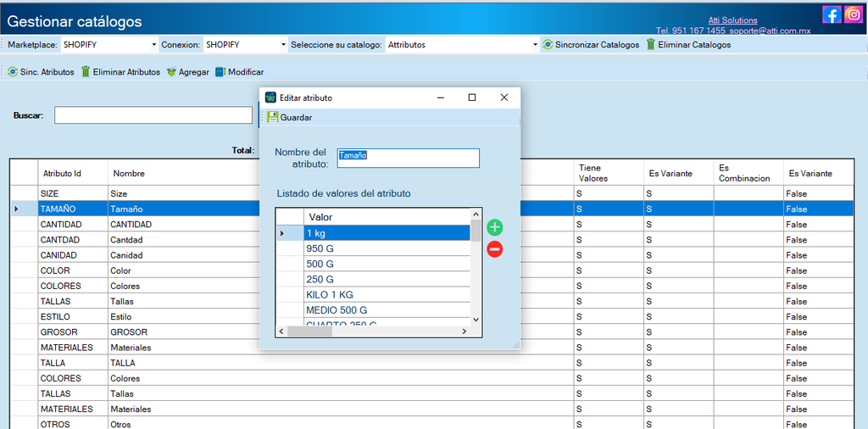Click the Sincronizar Catalogos button
The height and width of the screenshot is (429, 868).
tap(591, 45)
